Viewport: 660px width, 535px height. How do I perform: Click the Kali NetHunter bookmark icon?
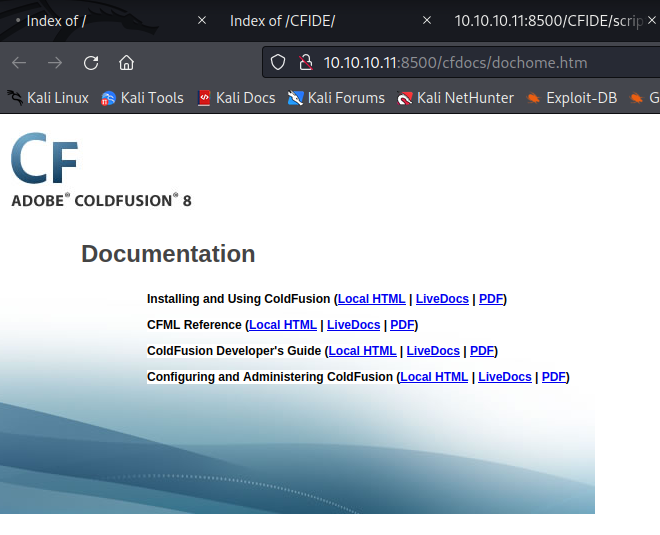point(405,98)
